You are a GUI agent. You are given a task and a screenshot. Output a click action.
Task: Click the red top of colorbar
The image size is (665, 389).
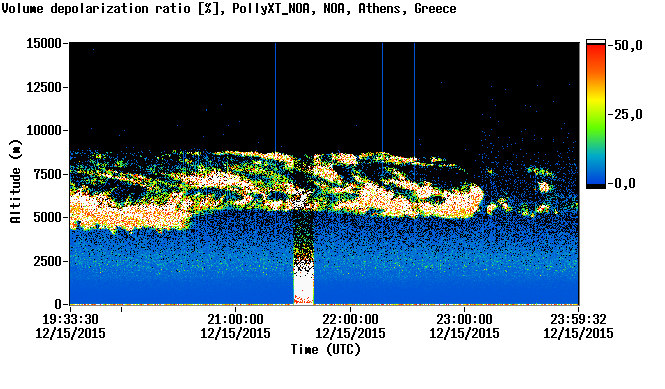pyautogui.click(x=596, y=53)
